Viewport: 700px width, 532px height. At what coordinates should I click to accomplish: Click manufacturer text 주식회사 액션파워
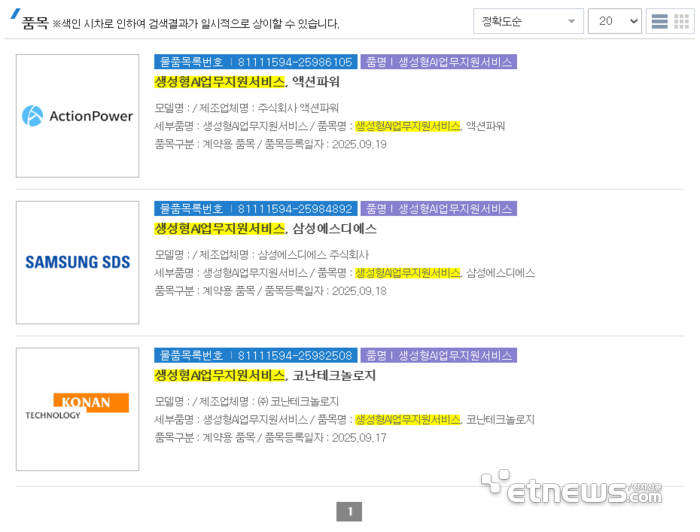coord(298,108)
